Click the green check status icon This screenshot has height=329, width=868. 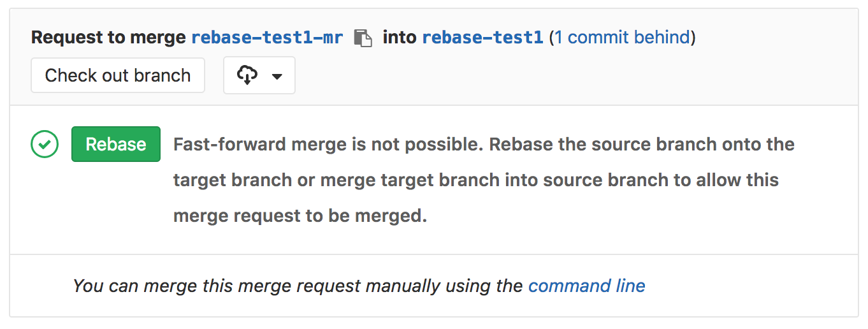(45, 144)
